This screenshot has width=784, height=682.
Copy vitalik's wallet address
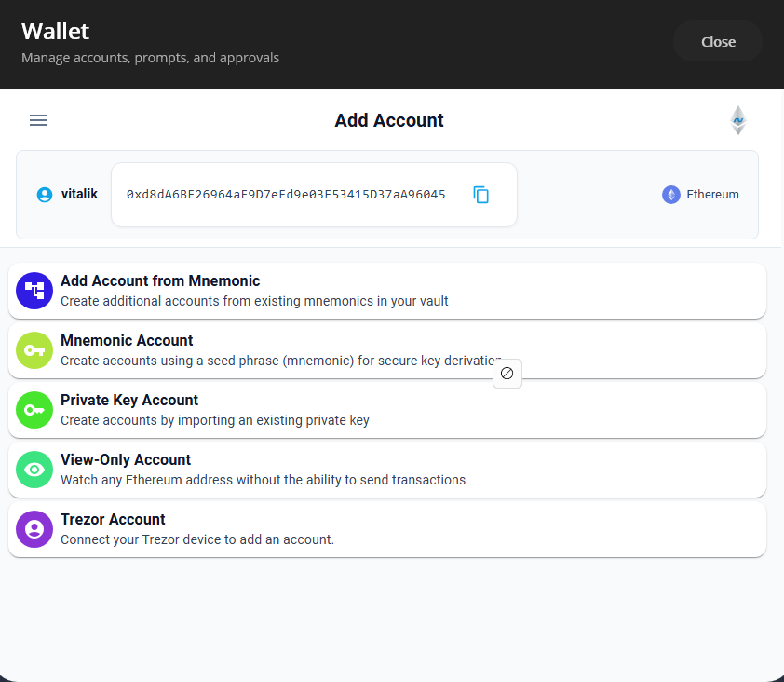point(481,195)
